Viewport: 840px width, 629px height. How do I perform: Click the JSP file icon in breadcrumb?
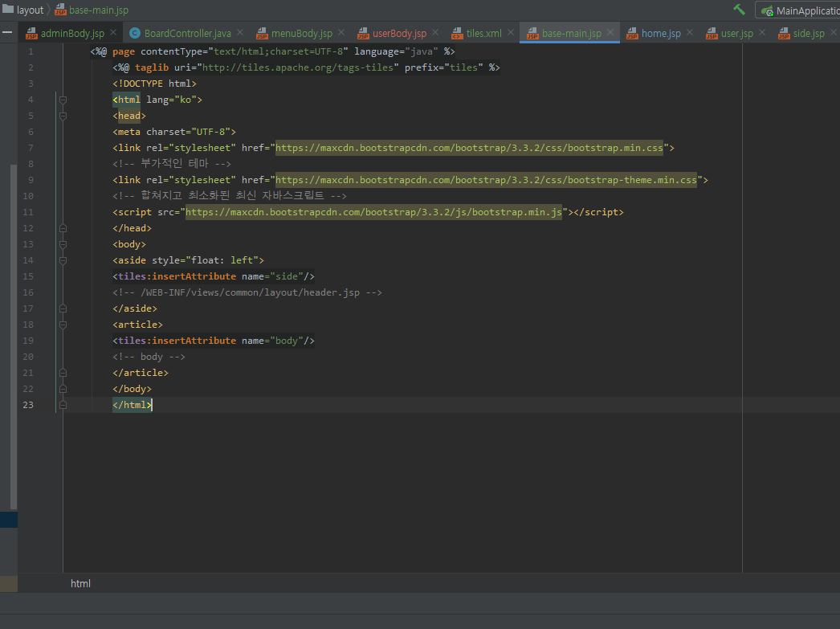click(x=60, y=10)
